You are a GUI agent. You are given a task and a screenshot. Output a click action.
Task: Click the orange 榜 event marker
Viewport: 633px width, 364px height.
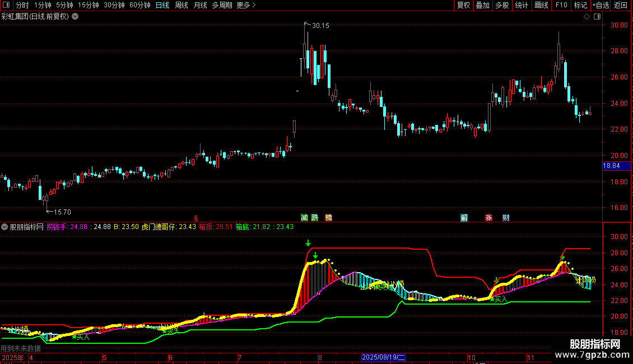(x=329, y=217)
